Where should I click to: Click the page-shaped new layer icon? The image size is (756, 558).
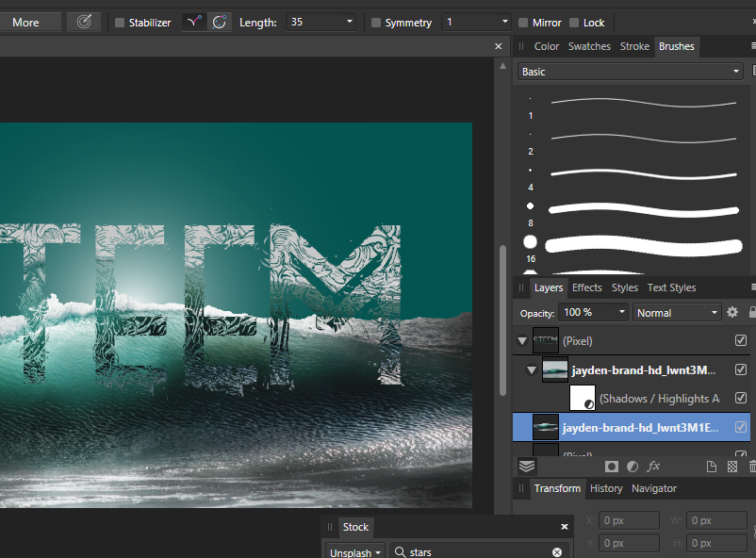[x=711, y=467]
